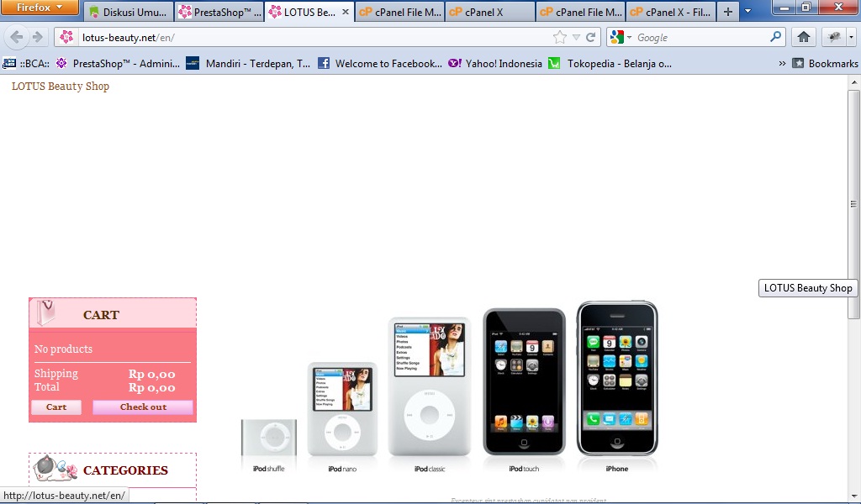Viewport: 861px width, 504px height.
Task: Click the shopping bag icon in cart header
Action: pos(45,312)
